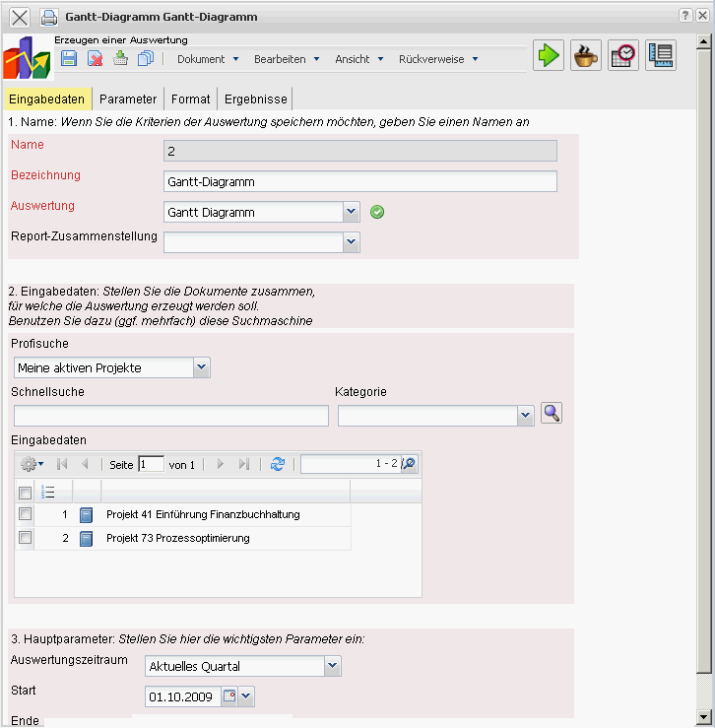
Task: Open the Start date calendar picker
Action: coord(230,696)
